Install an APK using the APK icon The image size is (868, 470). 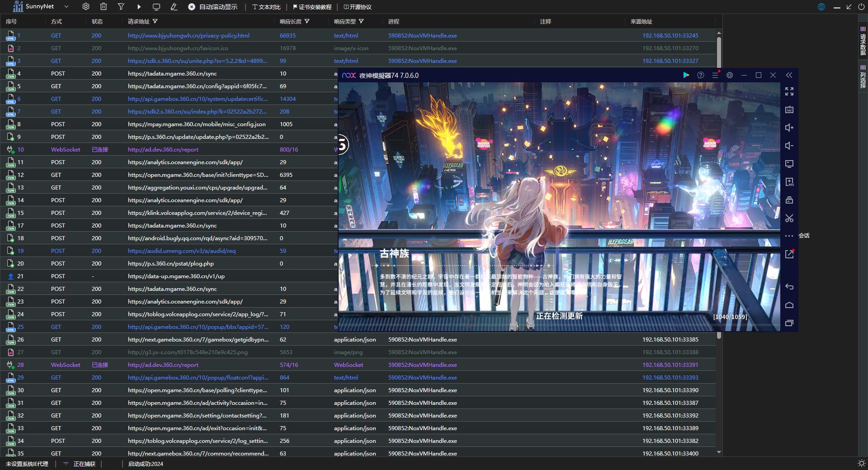[x=789, y=182]
